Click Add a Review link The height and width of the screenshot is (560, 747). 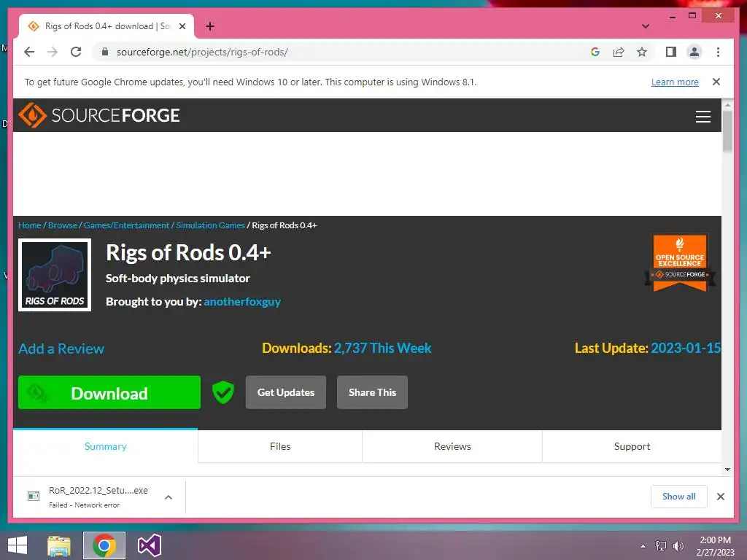click(x=61, y=349)
